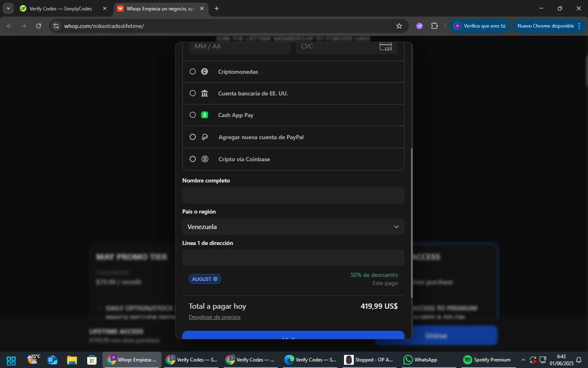Click the green Cash App icon
Image resolution: width=588 pixels, height=368 pixels.
tap(205, 115)
